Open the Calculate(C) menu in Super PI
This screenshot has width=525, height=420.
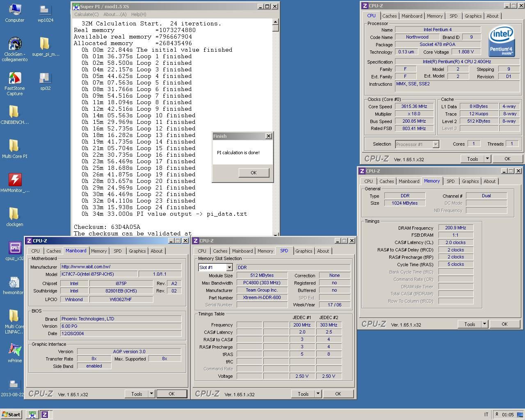(x=86, y=14)
